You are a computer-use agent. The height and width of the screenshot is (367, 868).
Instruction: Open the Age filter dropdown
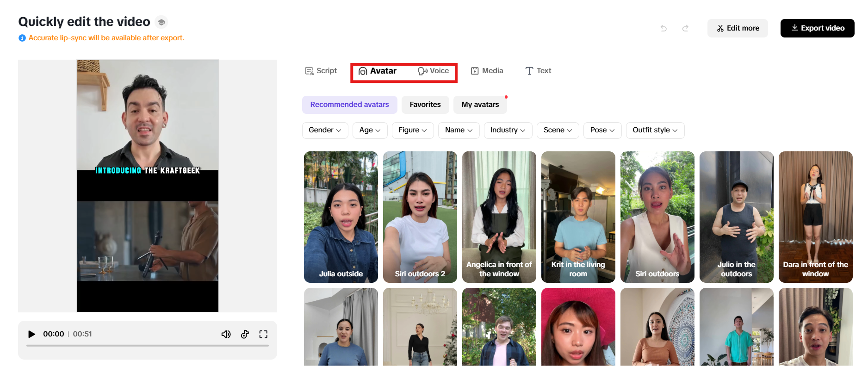(370, 130)
